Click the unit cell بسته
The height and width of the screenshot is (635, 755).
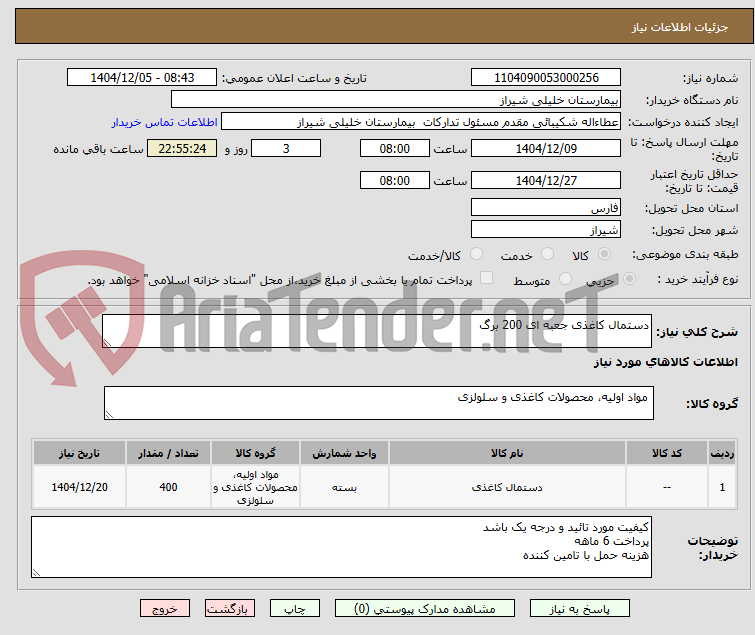[344, 487]
